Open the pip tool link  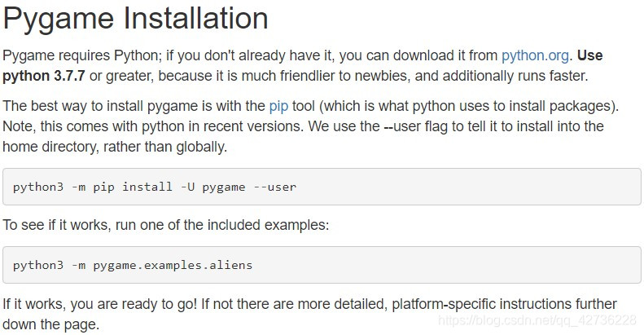[x=278, y=106]
